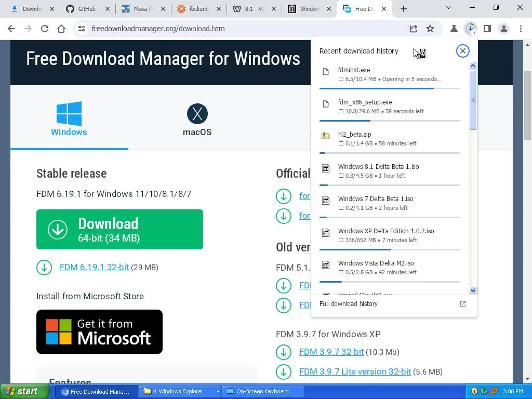Click download popup scrollbar down arrow
Image resolution: width=532 pixels, height=399 pixels.
(x=473, y=290)
